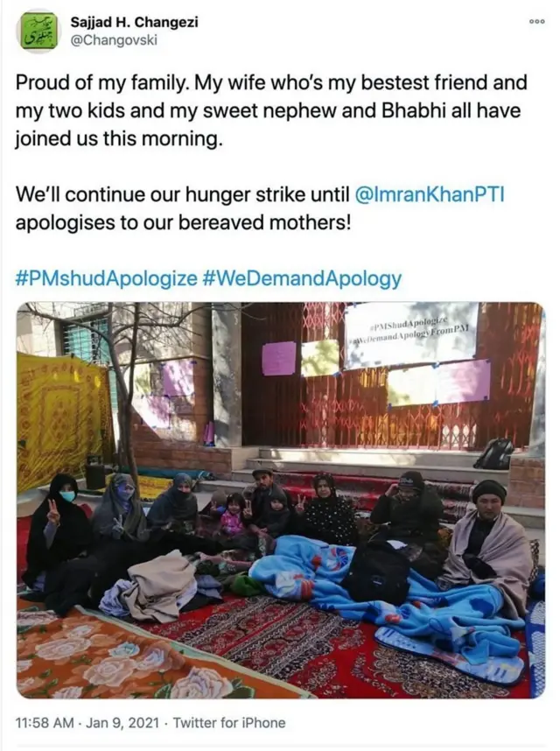The width and height of the screenshot is (560, 751).
Task: Click the "We'll continue our hunger strike" sentence
Action: click(261, 208)
